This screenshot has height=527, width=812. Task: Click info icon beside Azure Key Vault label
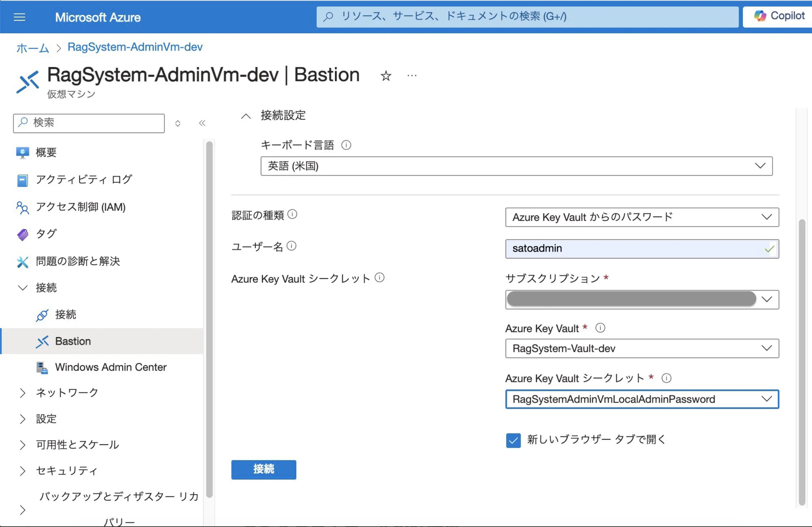(600, 328)
